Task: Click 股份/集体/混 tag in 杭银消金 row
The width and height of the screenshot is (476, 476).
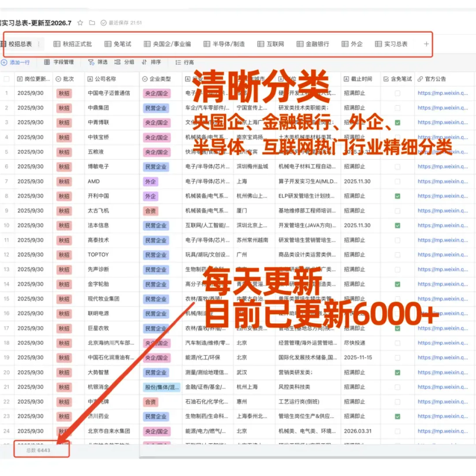Action: coord(162,387)
